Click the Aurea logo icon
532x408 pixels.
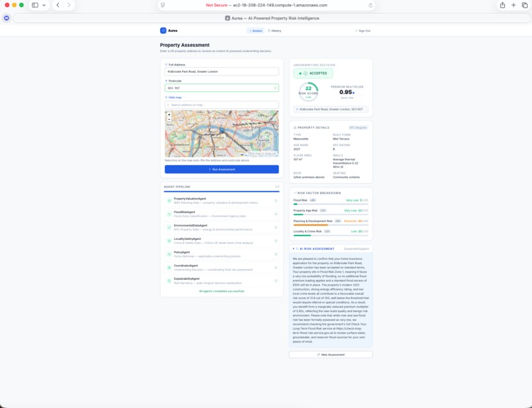click(163, 31)
